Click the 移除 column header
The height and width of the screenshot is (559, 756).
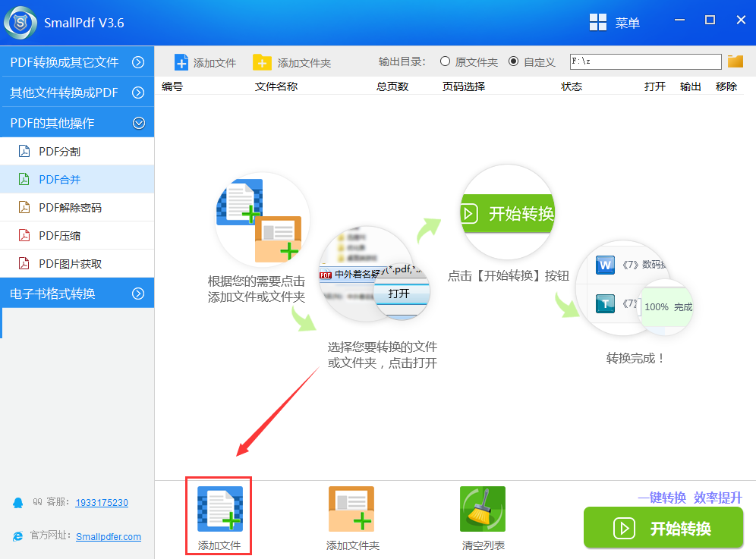pyautogui.click(x=726, y=86)
